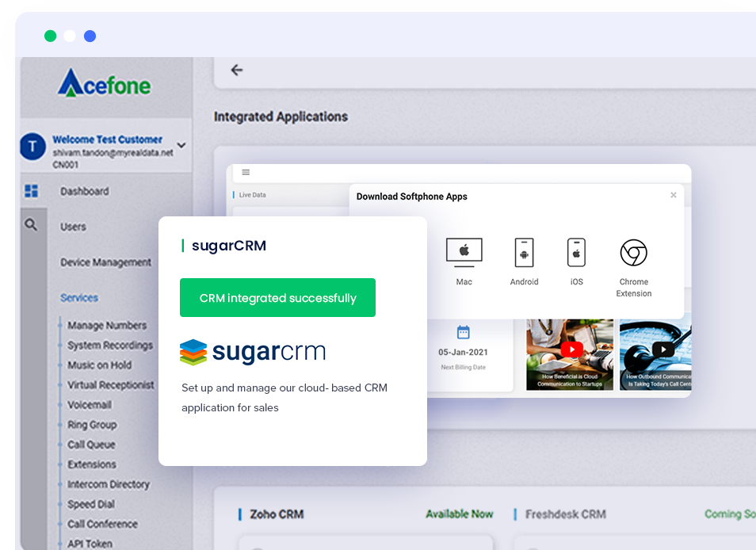Click CRM integrated successfully button

click(x=277, y=297)
